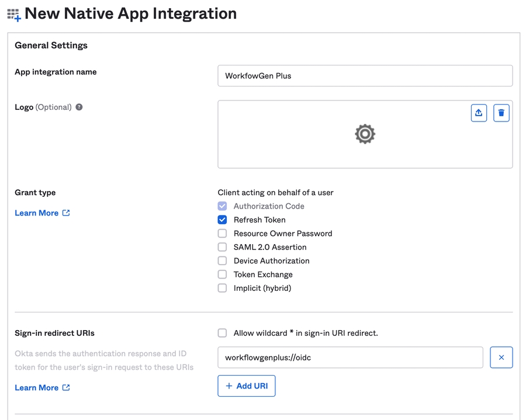Click the Logo help question mark icon
This screenshot has width=526, height=420.
coord(79,107)
